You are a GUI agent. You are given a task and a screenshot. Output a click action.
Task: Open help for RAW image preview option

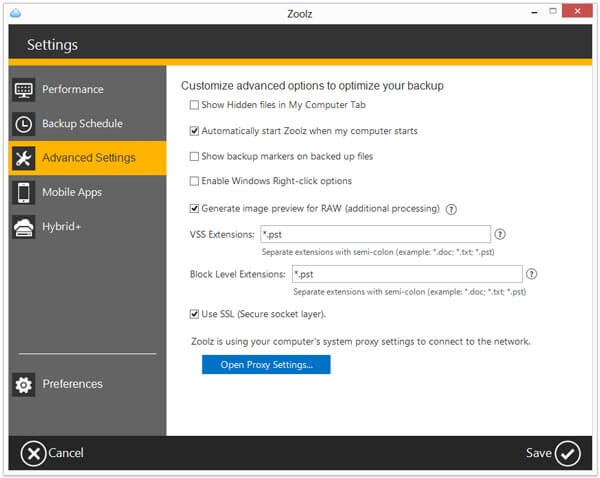point(452,209)
